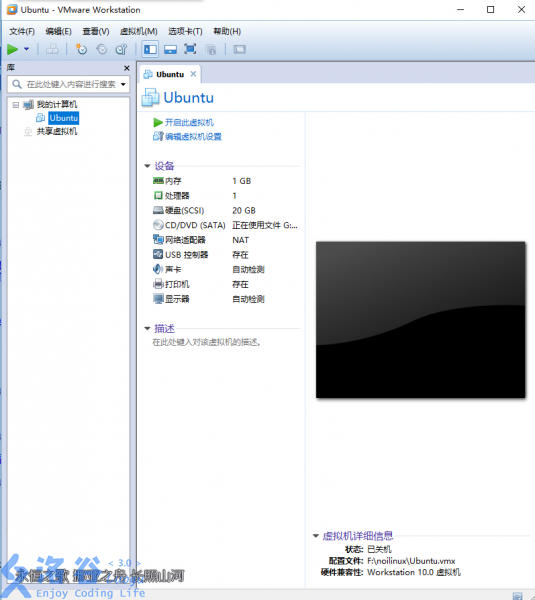The image size is (535, 600).
Task: Click the 处理器 processor device icon
Action: pyautogui.click(x=158, y=196)
